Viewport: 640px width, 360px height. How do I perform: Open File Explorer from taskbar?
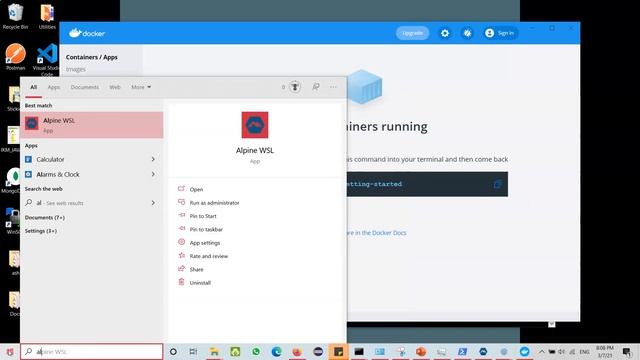214,351
